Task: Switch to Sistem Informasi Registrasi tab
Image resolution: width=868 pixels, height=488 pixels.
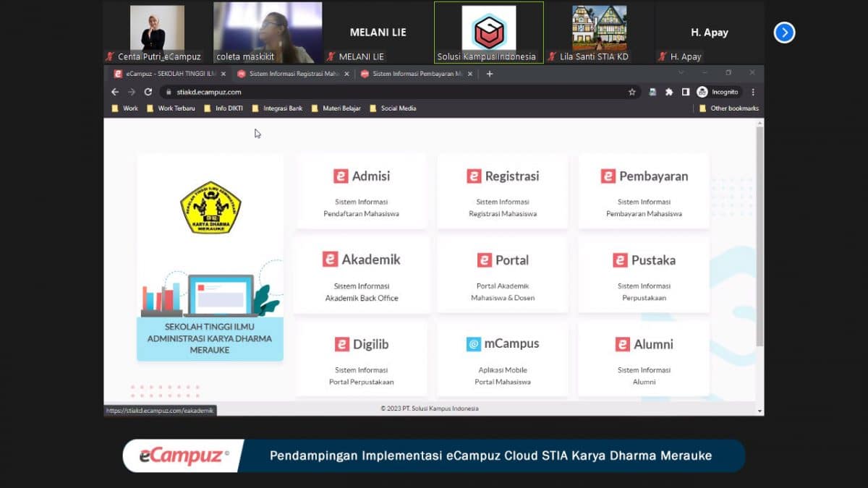Action: click(x=294, y=74)
